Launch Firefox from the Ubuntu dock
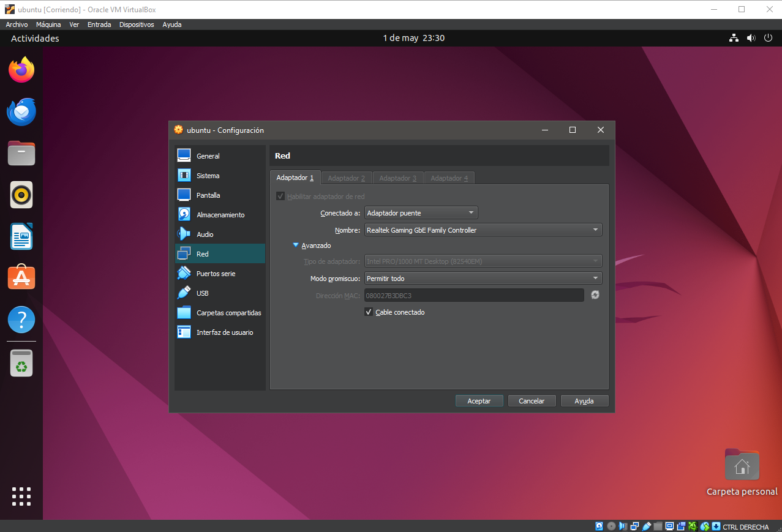Screen dimensions: 782x532 point(21,69)
